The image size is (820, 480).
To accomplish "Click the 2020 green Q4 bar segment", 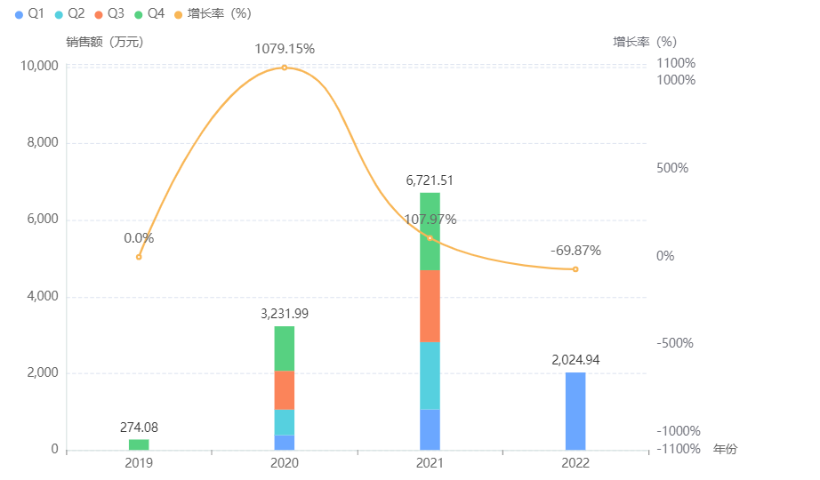I will (284, 349).
